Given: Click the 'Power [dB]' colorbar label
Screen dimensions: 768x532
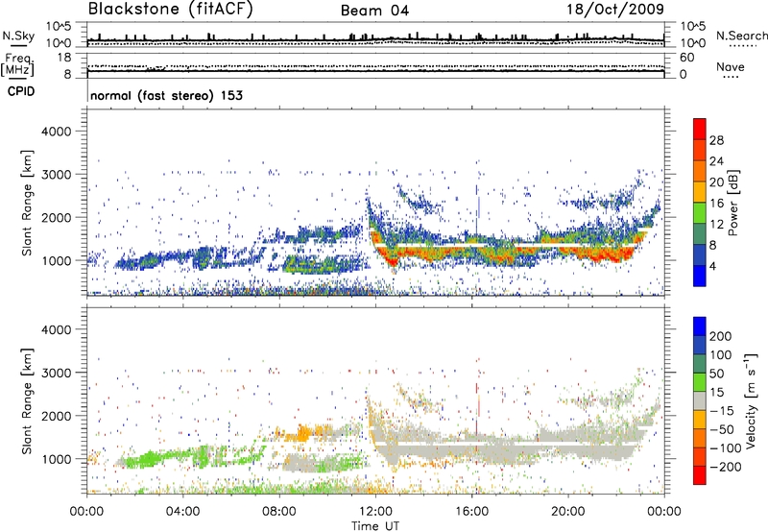Looking at the screenshot, I should [732, 203].
